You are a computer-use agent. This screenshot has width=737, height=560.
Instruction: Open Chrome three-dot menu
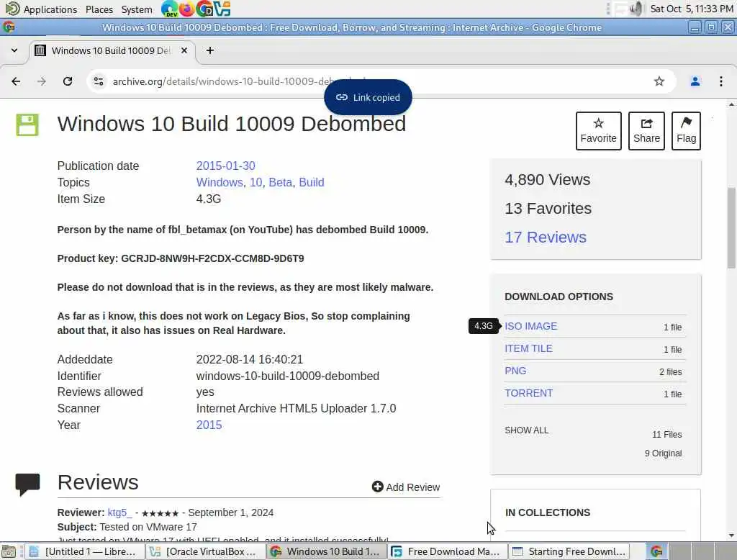[x=721, y=81]
